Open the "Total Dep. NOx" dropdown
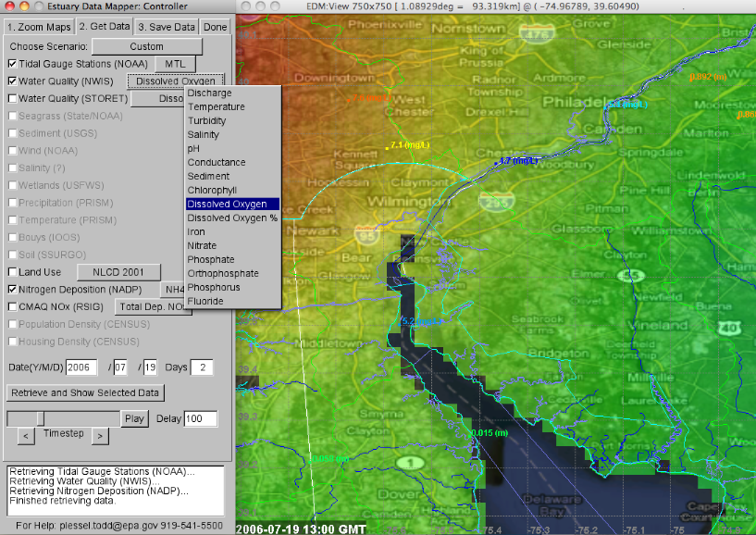 pos(153,306)
